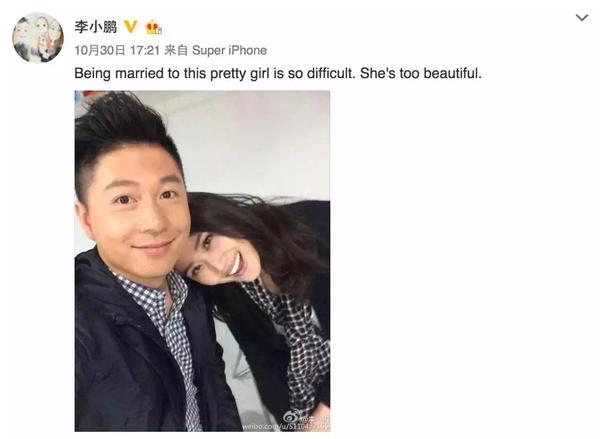Open the 李小鹏 username profile link
600x439 pixels.
(96, 27)
